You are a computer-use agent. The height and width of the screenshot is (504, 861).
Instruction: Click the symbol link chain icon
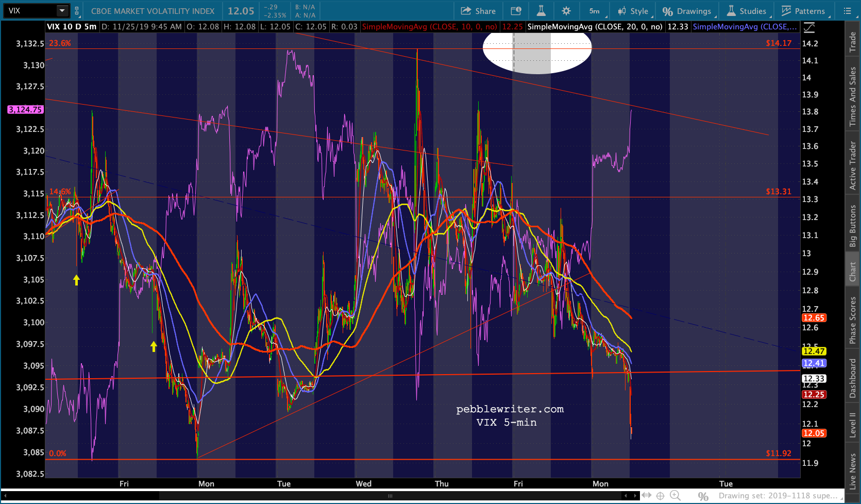77,11
